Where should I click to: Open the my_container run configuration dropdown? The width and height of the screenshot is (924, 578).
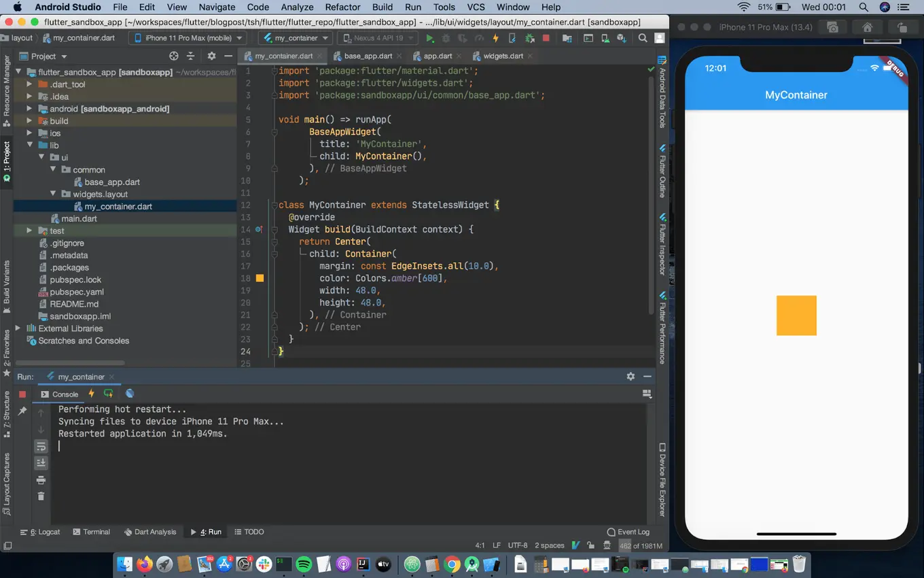click(294, 38)
